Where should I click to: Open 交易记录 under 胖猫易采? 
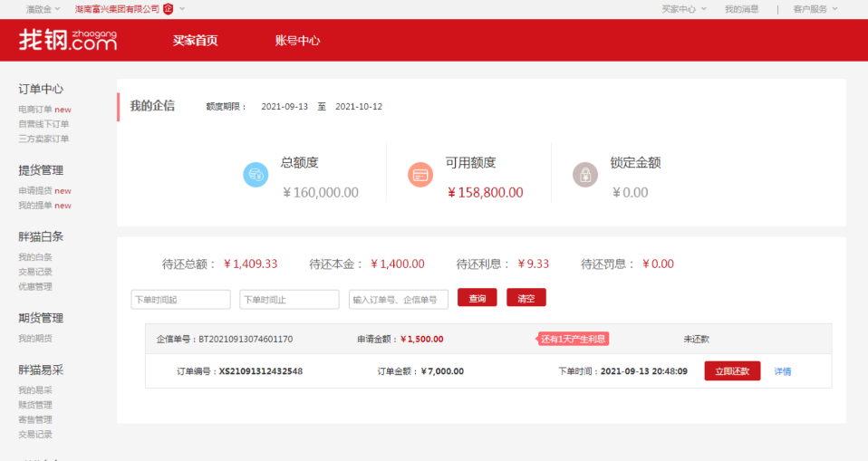(35, 435)
